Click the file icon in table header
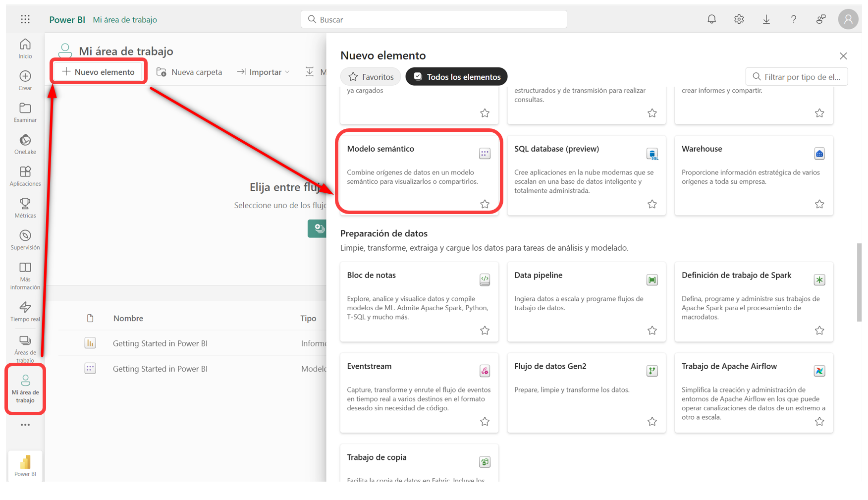Image resolution: width=868 pixels, height=500 pixels. tap(90, 318)
